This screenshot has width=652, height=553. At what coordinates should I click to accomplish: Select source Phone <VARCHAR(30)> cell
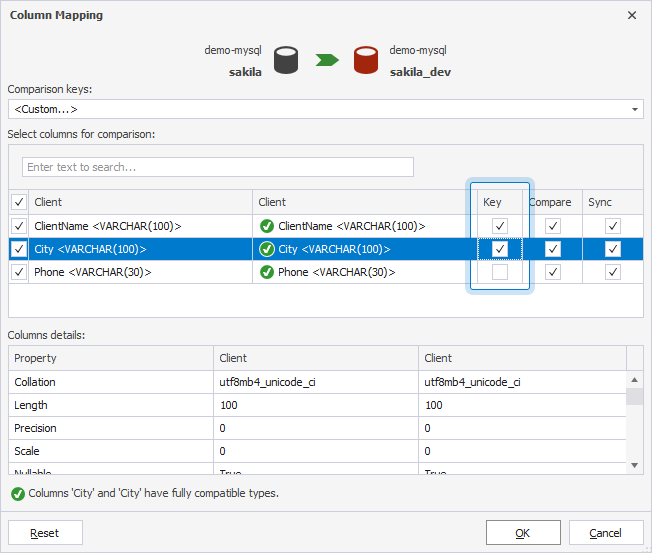pyautogui.click(x=141, y=272)
